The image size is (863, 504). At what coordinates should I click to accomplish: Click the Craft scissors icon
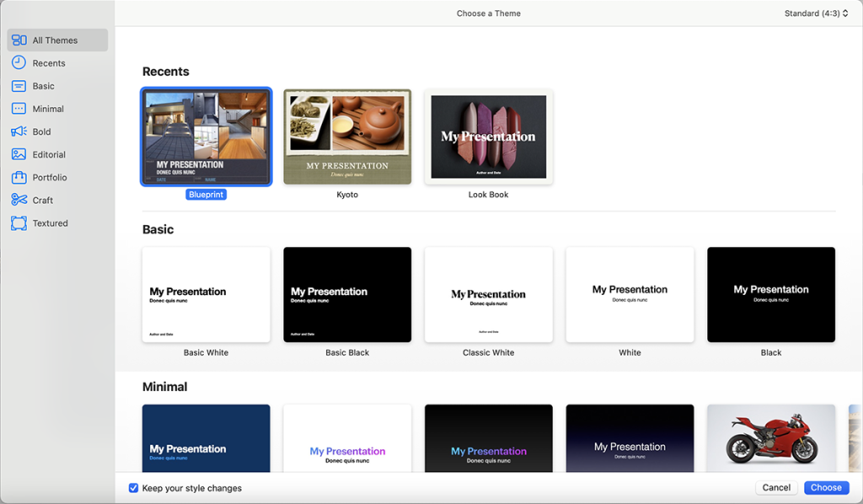pyautogui.click(x=19, y=200)
